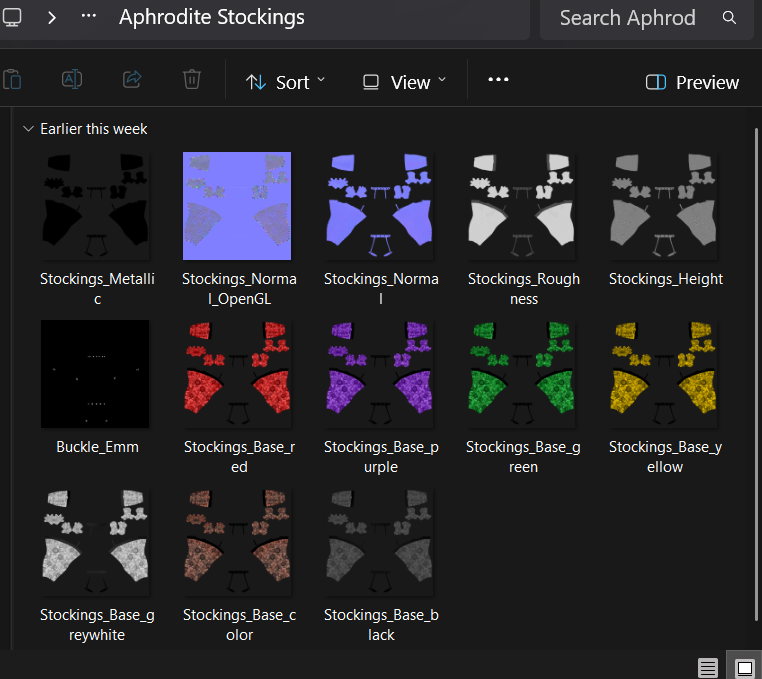Click the This PC monitor icon in address bar

[x=12, y=18]
